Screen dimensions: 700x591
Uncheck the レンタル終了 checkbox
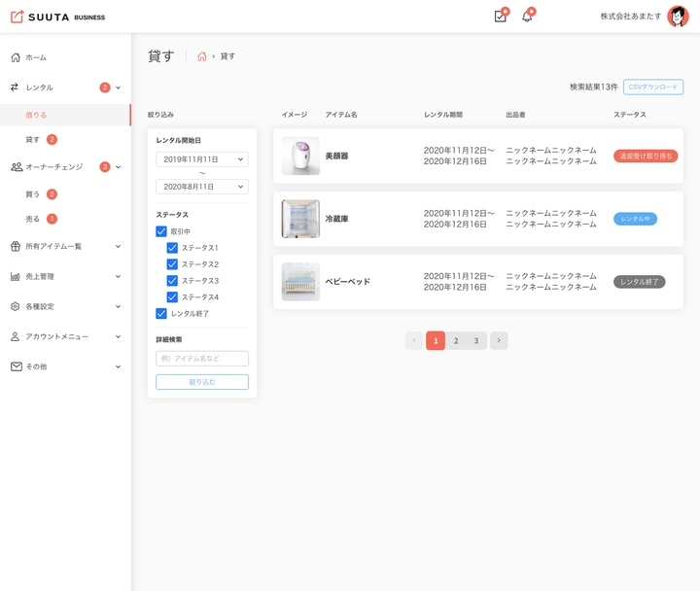[x=161, y=313]
